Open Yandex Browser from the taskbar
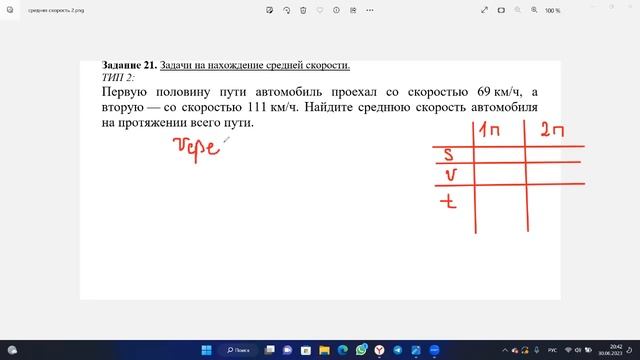The width and height of the screenshot is (640, 360). point(380,350)
